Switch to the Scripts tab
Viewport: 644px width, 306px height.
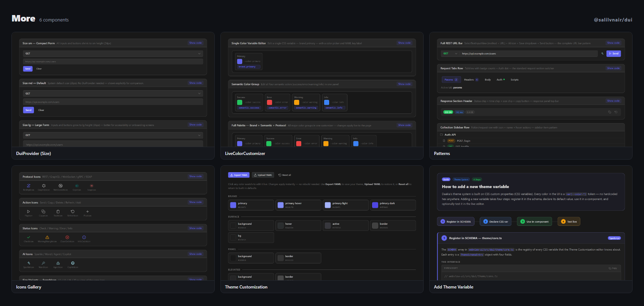(514, 80)
